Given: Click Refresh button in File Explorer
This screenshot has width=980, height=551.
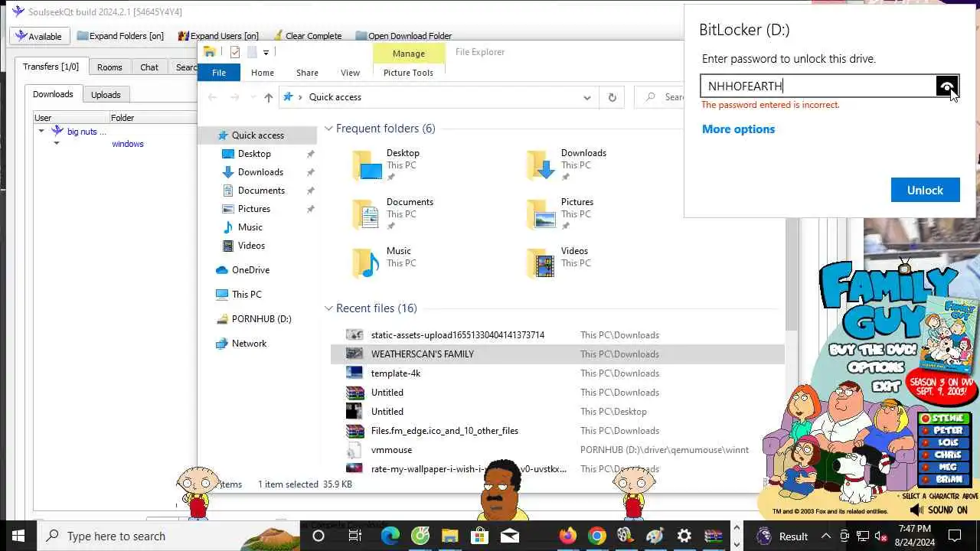Looking at the screenshot, I should pyautogui.click(x=612, y=97).
